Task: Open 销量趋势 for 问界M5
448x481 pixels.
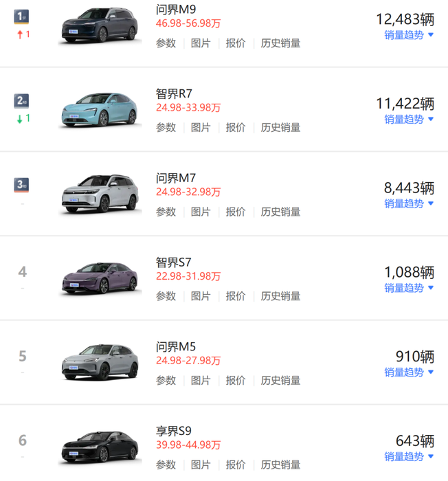Action: coord(409,372)
